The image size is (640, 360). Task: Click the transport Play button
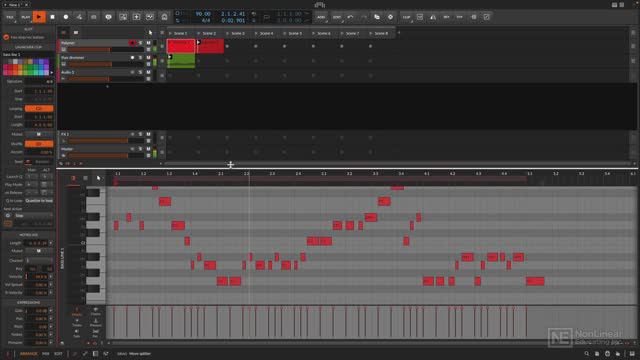pyautogui.click(x=39, y=17)
